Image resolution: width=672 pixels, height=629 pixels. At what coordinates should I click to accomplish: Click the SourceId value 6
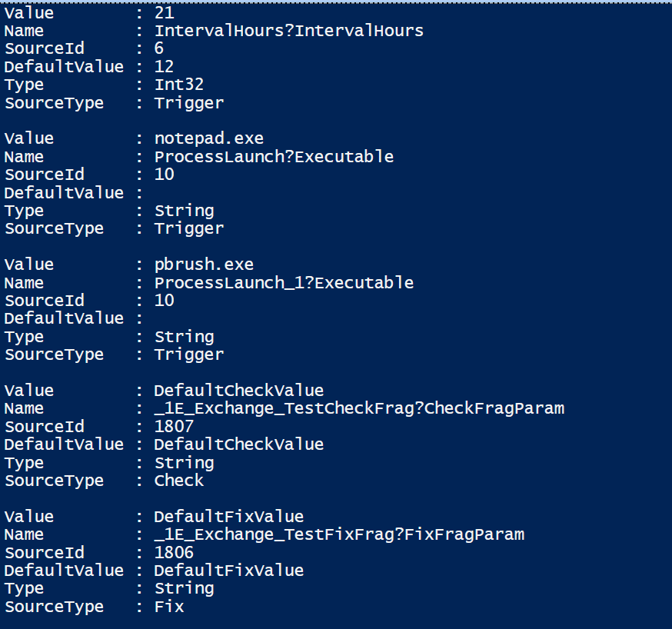tap(159, 49)
